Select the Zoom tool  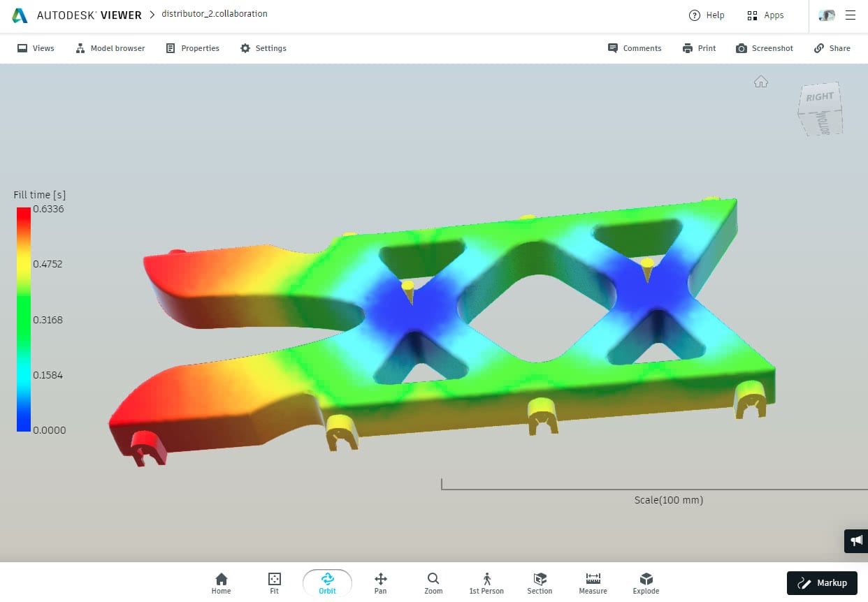433,582
